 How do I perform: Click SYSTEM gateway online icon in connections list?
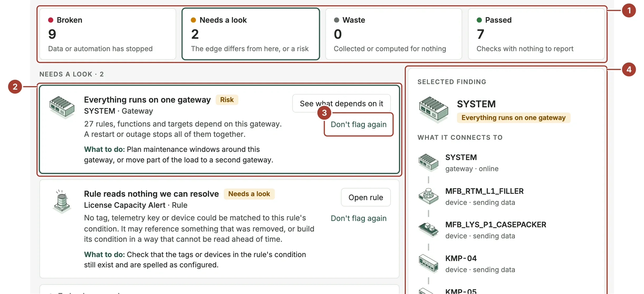pyautogui.click(x=428, y=163)
